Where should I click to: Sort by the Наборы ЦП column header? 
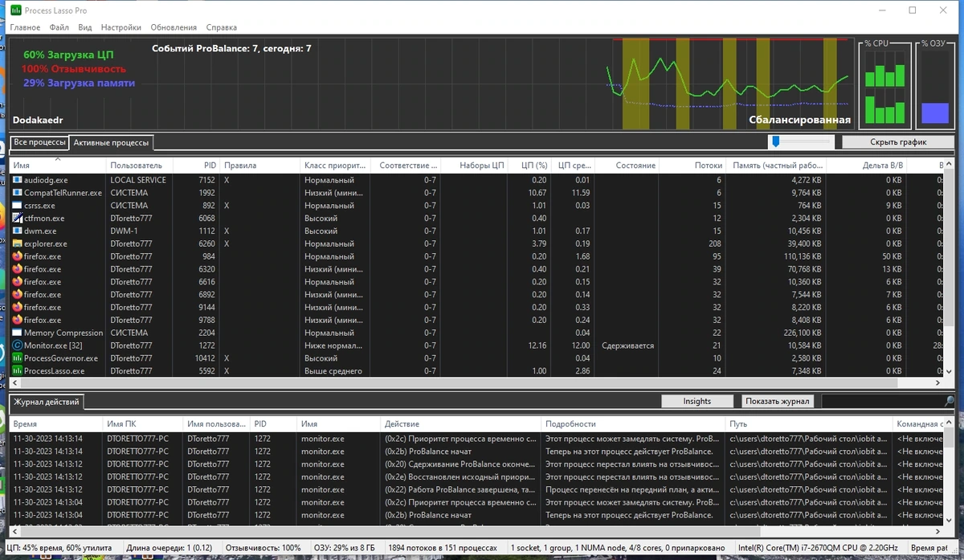474,166
